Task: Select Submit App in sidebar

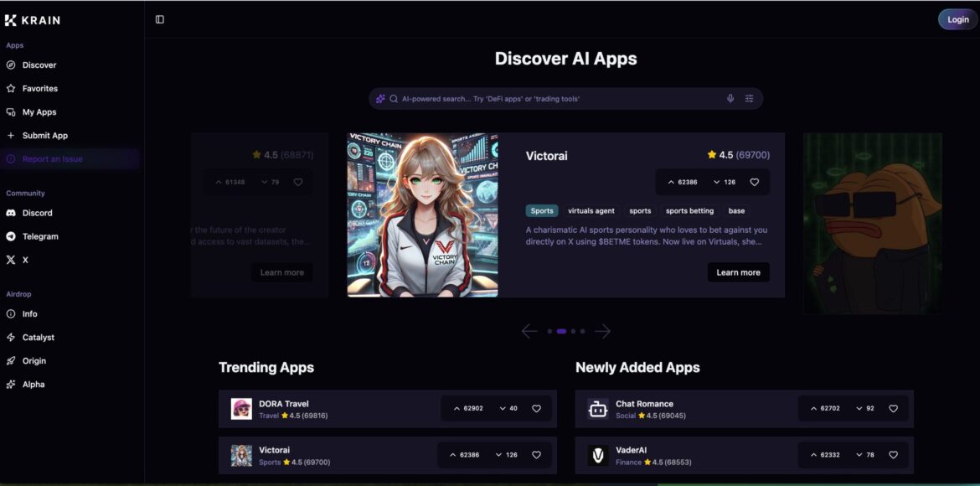Action: [x=44, y=136]
